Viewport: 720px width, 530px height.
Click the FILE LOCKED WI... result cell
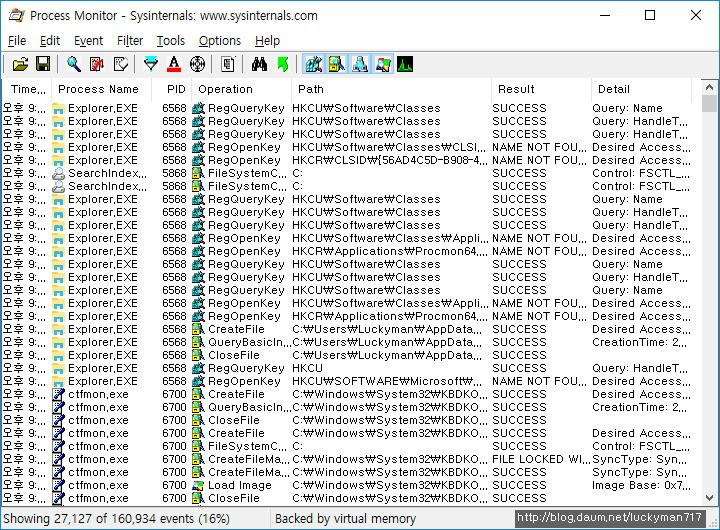click(540, 459)
